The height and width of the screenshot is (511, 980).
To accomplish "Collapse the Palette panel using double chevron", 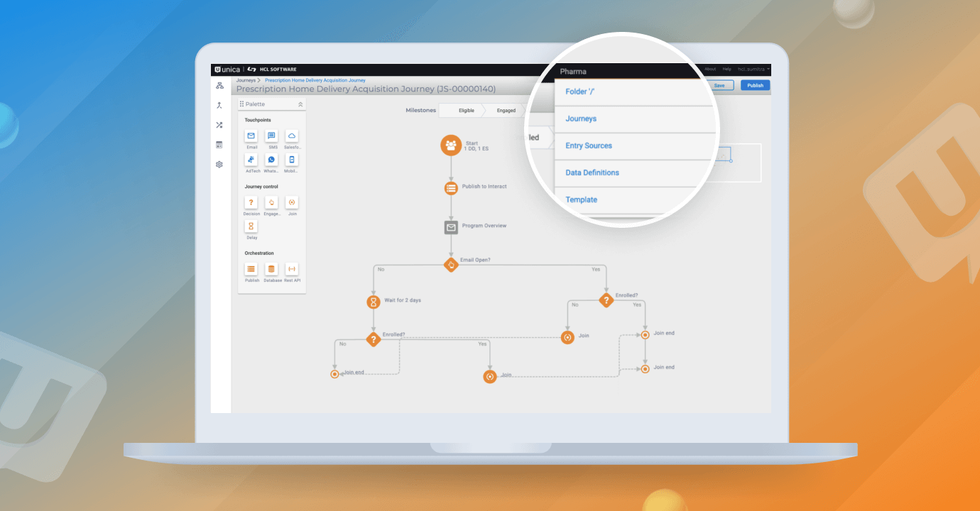I will coord(300,104).
